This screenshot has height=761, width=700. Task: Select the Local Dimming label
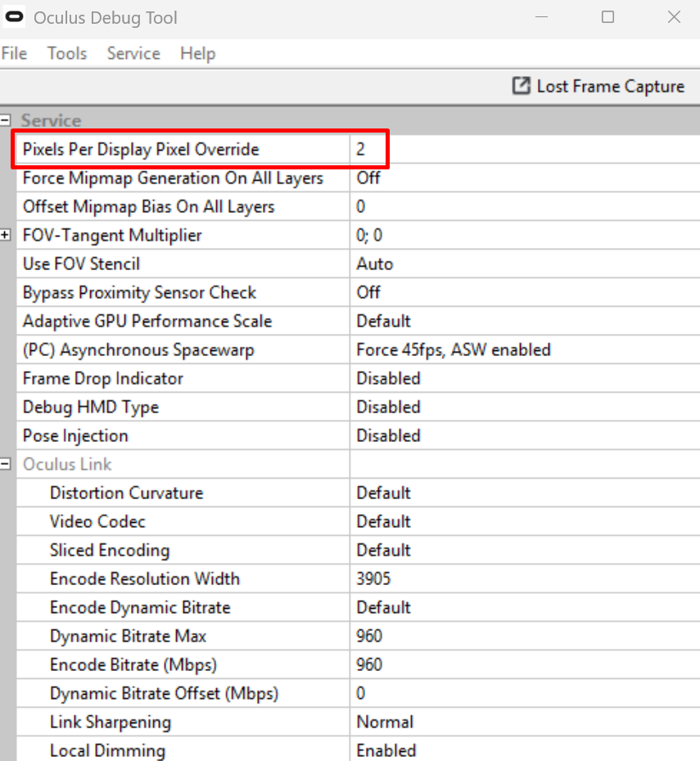(x=107, y=751)
